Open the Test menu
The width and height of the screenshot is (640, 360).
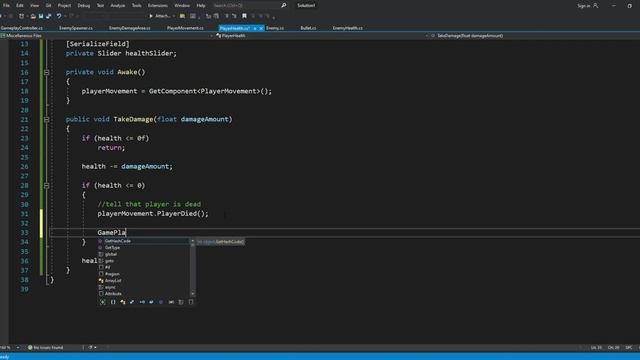(100, 5)
